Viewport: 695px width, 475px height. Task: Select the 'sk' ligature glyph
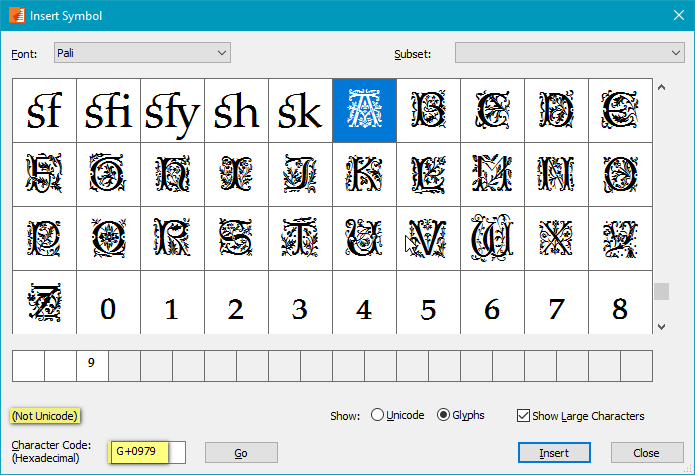[301, 111]
